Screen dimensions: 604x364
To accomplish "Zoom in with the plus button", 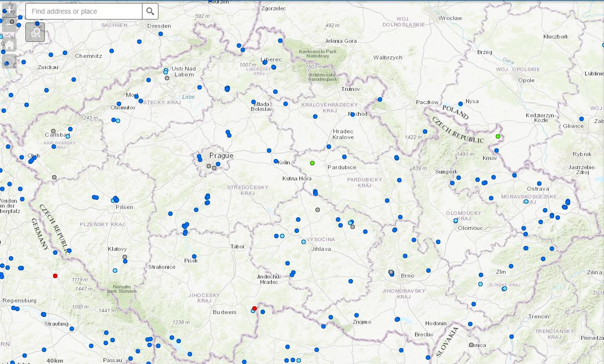I will click(x=9, y=10).
